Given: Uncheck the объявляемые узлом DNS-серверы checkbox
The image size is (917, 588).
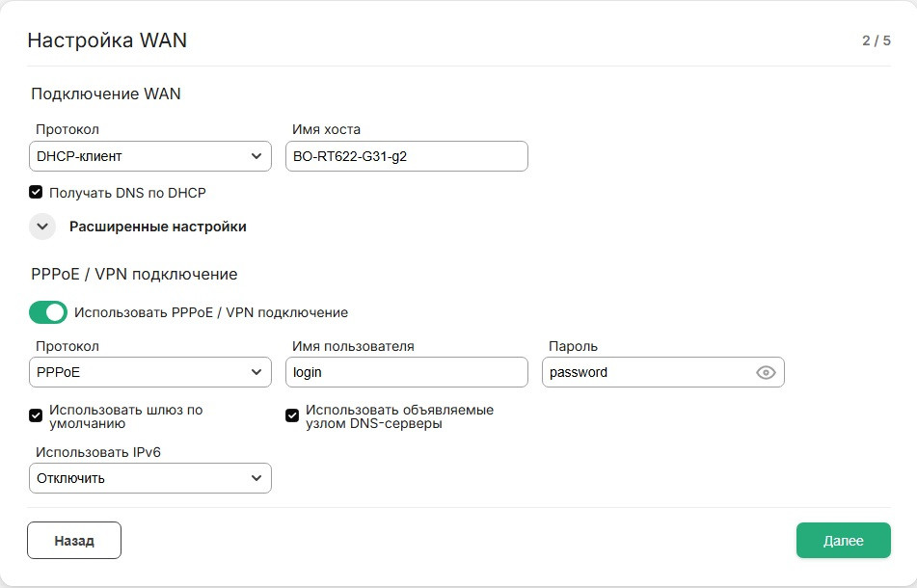Looking at the screenshot, I should tap(292, 415).
